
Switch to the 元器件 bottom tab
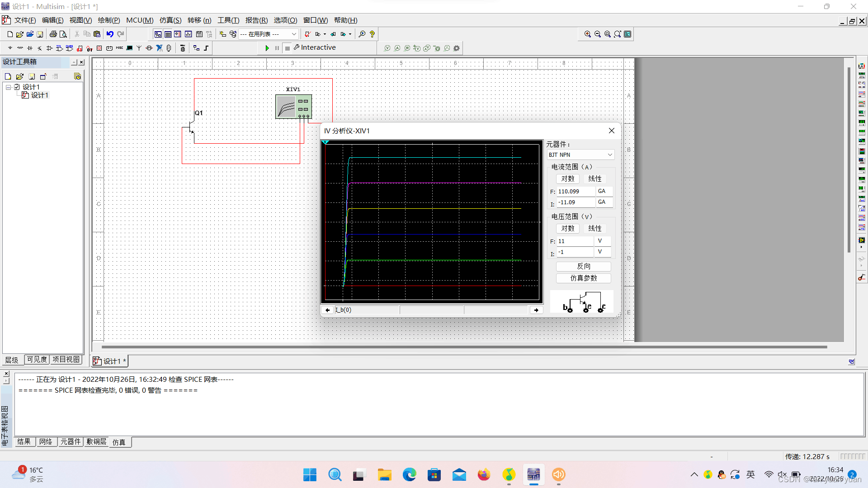click(71, 441)
